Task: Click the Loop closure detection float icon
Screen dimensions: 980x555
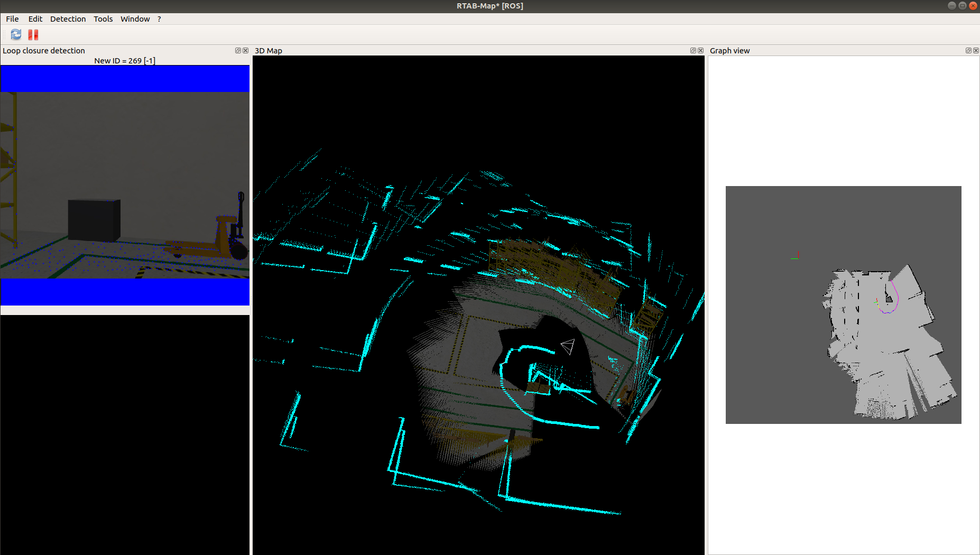Action: pyautogui.click(x=238, y=50)
